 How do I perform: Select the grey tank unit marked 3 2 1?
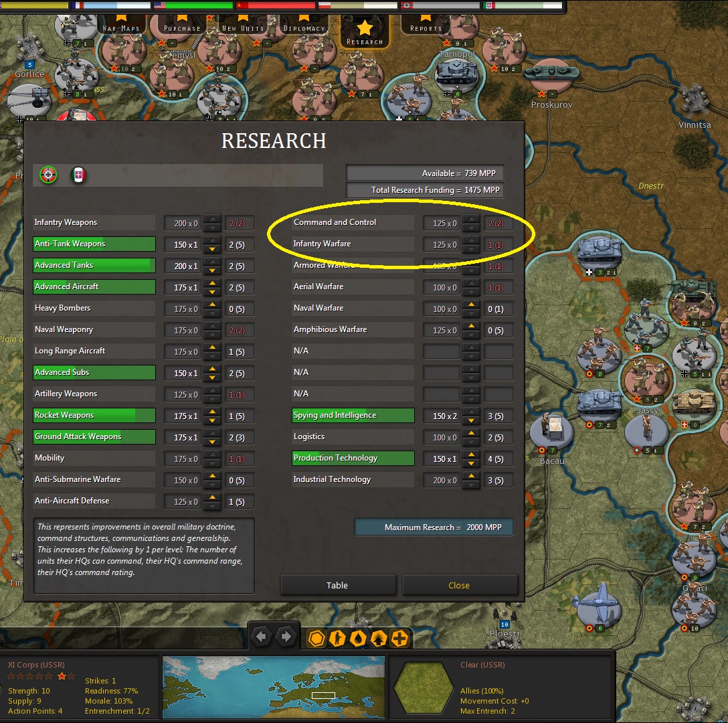600,253
